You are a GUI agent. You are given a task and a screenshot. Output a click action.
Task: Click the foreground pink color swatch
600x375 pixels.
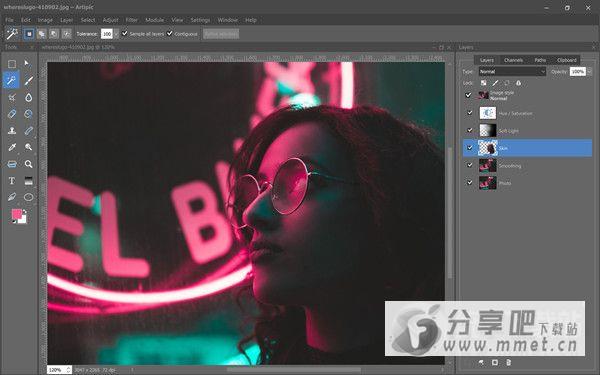click(16, 214)
